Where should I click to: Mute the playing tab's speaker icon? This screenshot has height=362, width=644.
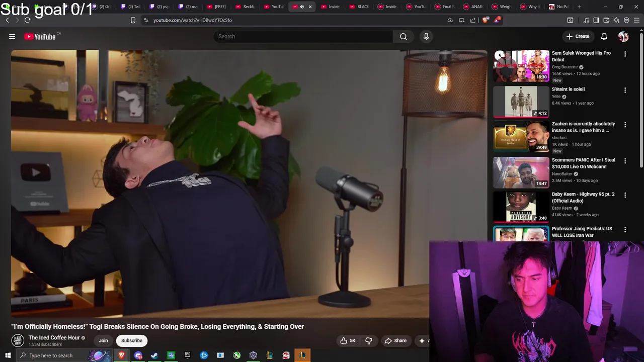302,7
